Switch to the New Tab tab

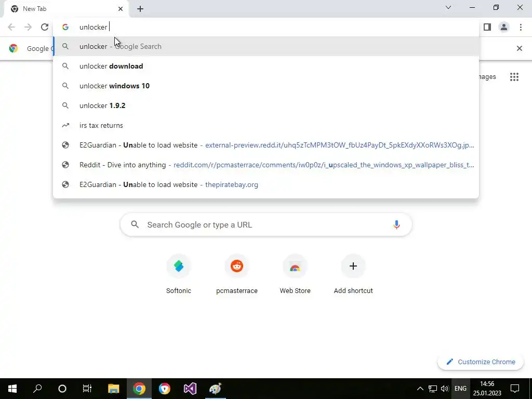click(66, 9)
